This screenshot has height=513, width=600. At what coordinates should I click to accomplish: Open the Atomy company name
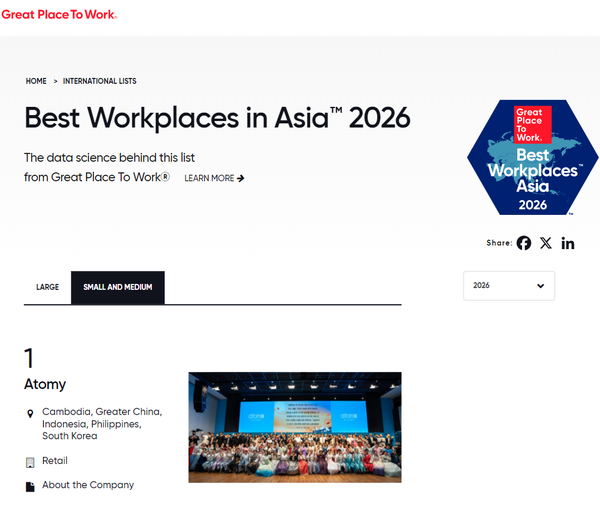45,384
